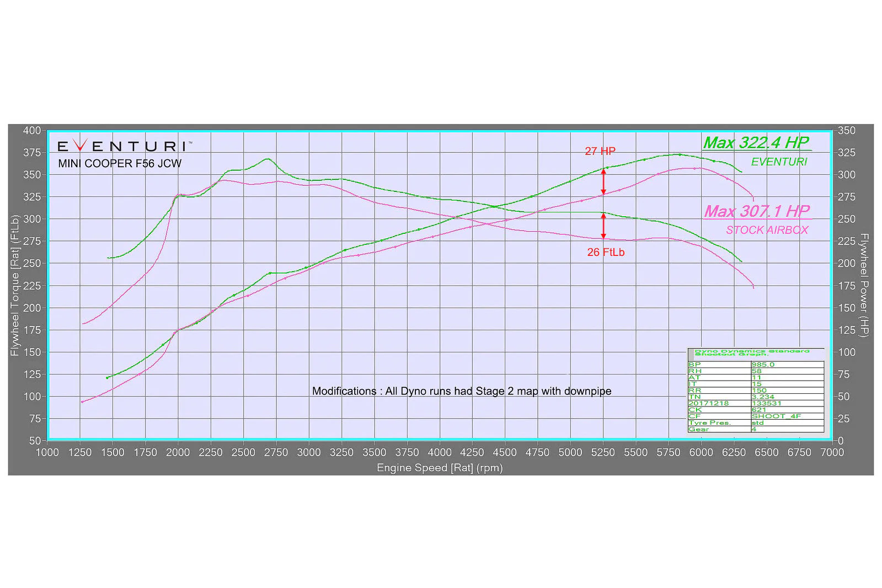Click the Engine Speed axis label
The image size is (882, 588).
(440, 468)
